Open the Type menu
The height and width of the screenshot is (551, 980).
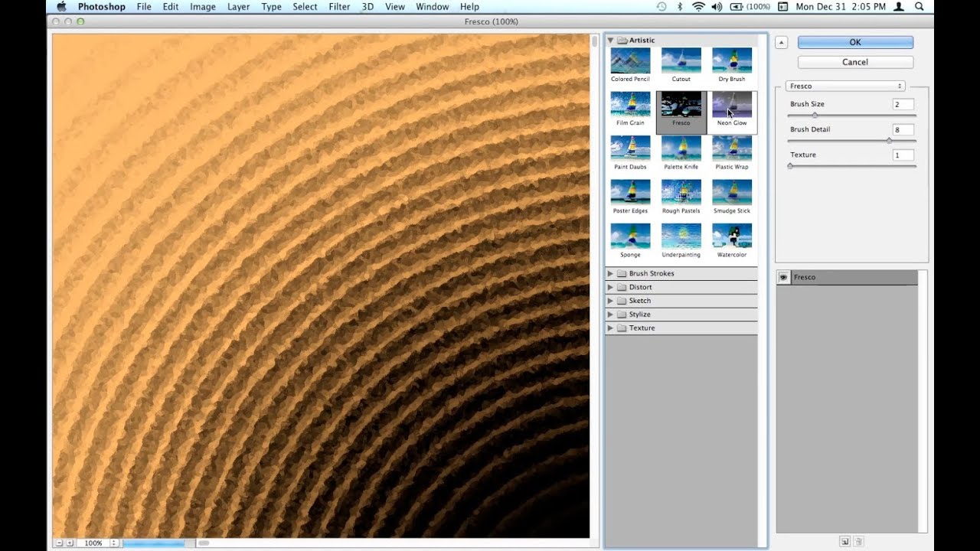[x=271, y=7]
